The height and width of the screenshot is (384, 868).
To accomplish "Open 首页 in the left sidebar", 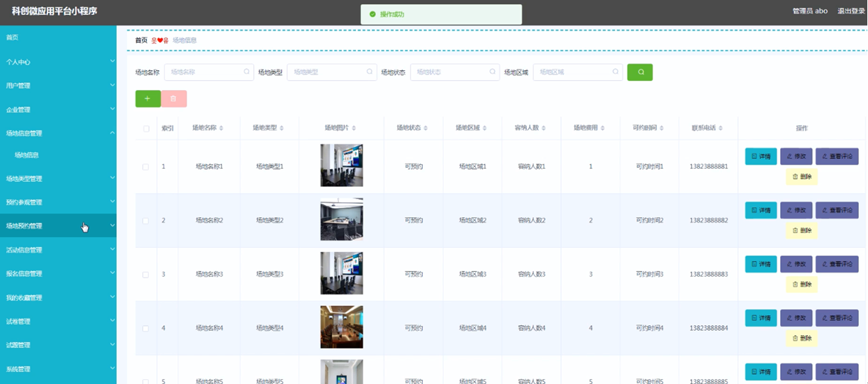I will pos(13,38).
